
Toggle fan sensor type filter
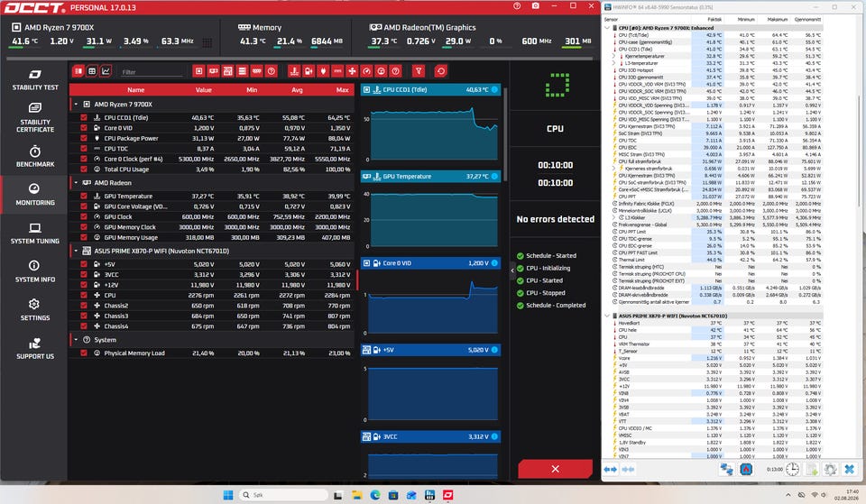[x=352, y=71]
